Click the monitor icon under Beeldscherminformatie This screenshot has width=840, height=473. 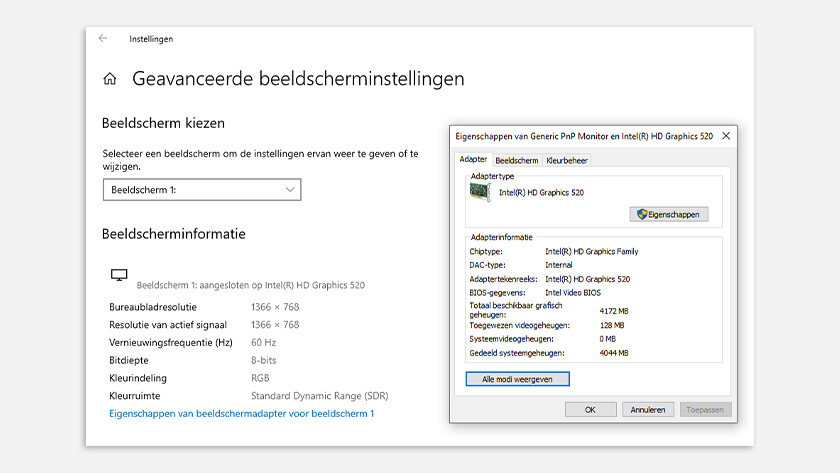119,275
